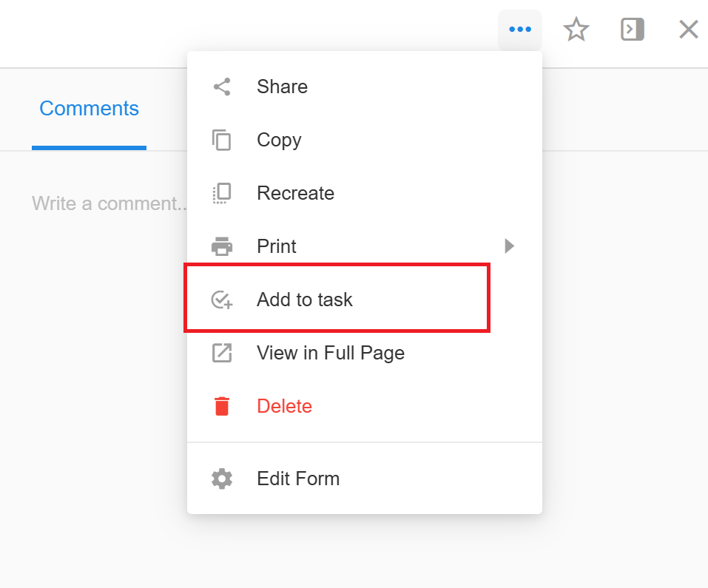The width and height of the screenshot is (708, 588).
Task: Click the red trash can icon
Action: [x=222, y=406]
